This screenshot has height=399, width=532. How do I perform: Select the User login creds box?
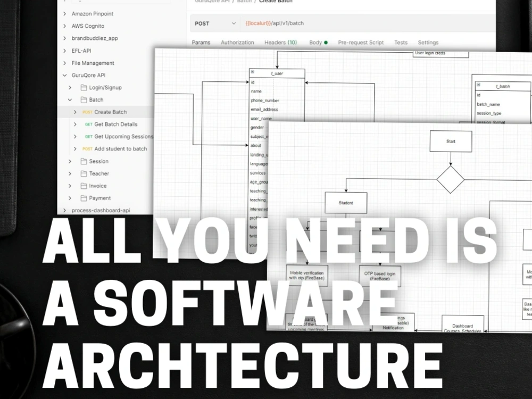point(440,54)
